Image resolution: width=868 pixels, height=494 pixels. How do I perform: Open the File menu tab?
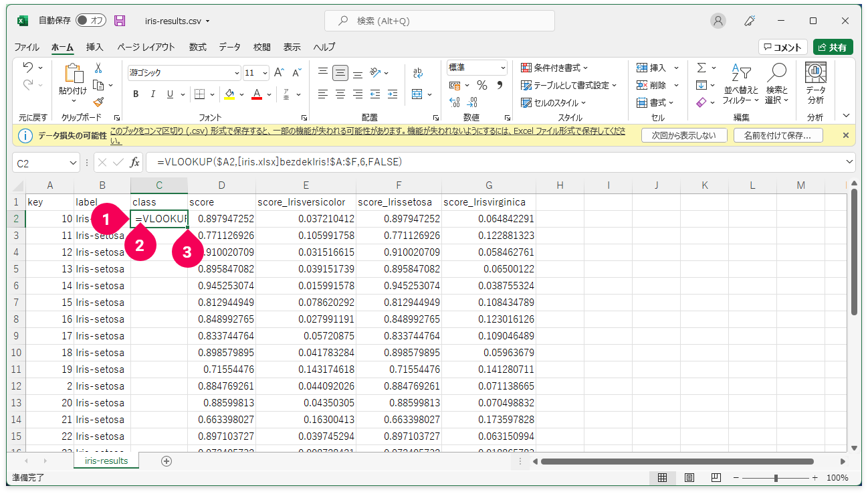coord(27,48)
